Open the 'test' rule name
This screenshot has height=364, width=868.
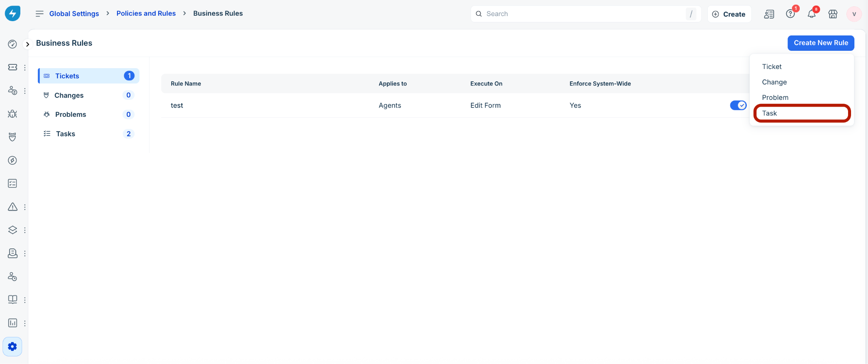[x=177, y=105]
